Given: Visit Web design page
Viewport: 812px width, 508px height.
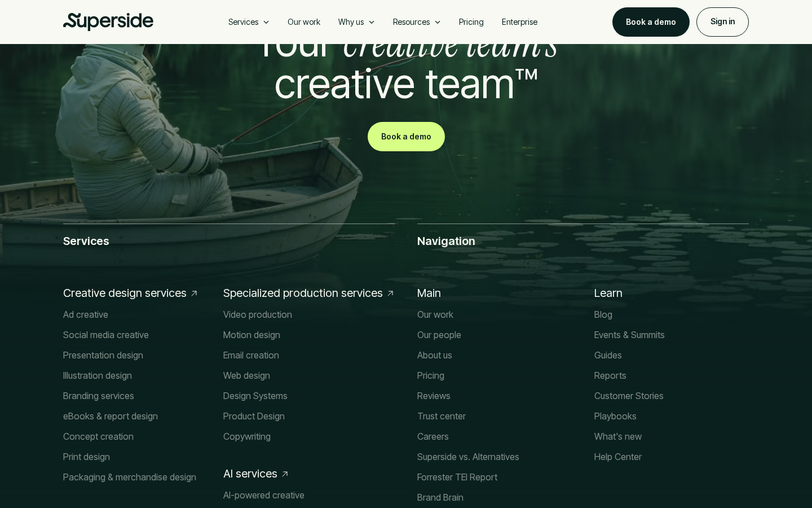Looking at the screenshot, I should coord(246,375).
